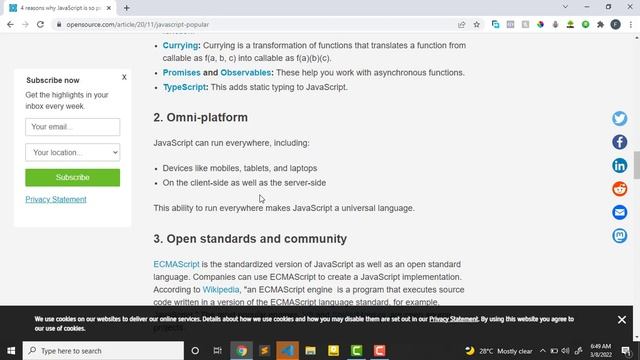Screen dimensions: 640x360
Task: Share the article on LinkedIn
Action: 620,166
